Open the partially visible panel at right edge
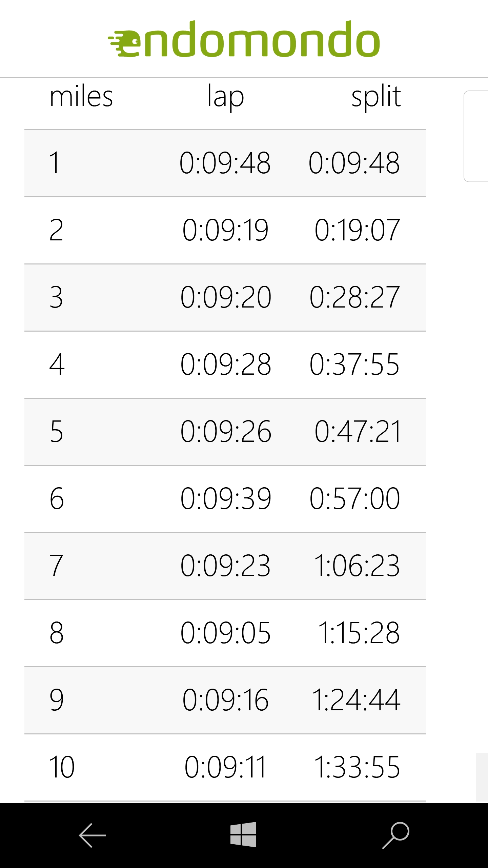Screen dimensions: 488x868 coord(476,136)
